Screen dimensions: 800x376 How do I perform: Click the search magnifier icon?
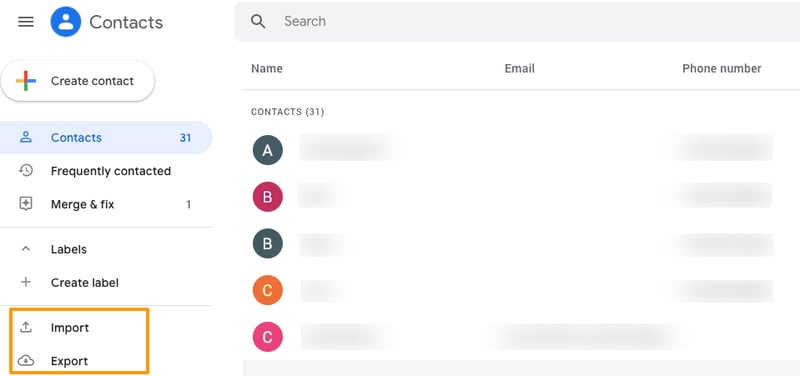(x=258, y=21)
